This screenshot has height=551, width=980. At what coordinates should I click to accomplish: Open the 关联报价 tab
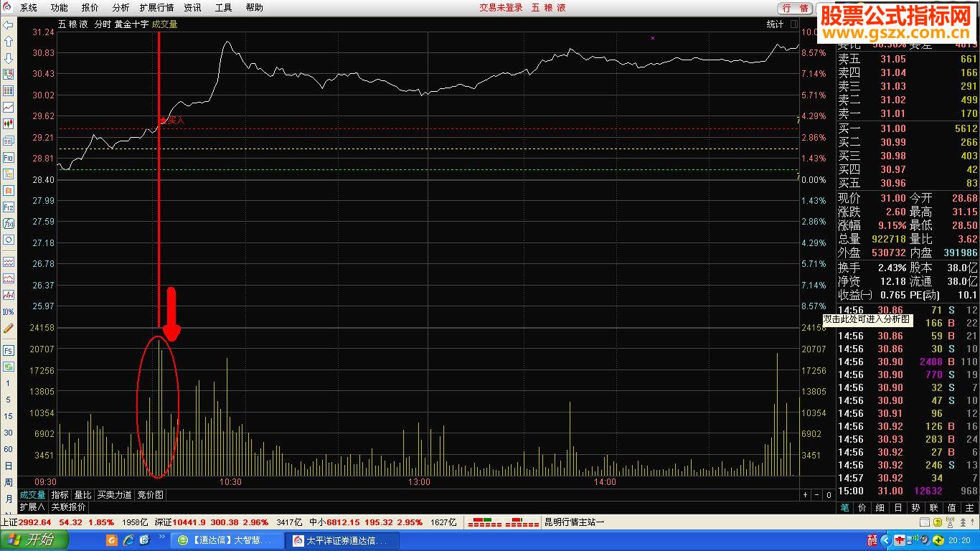point(68,507)
